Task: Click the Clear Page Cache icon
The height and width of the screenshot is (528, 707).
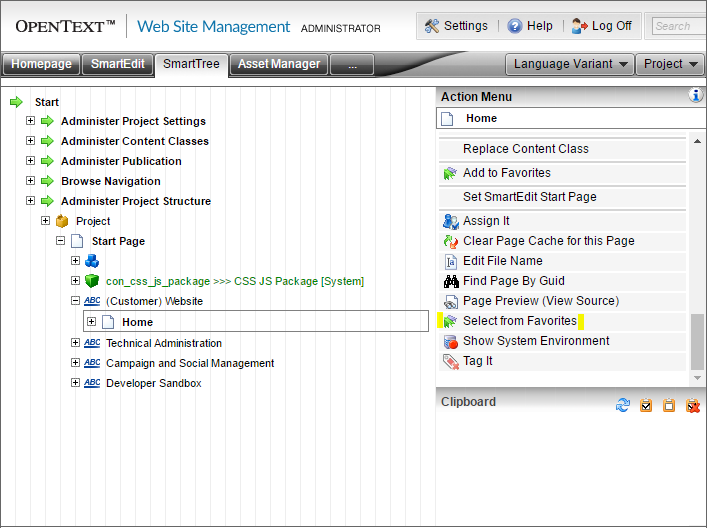Action: tap(450, 241)
